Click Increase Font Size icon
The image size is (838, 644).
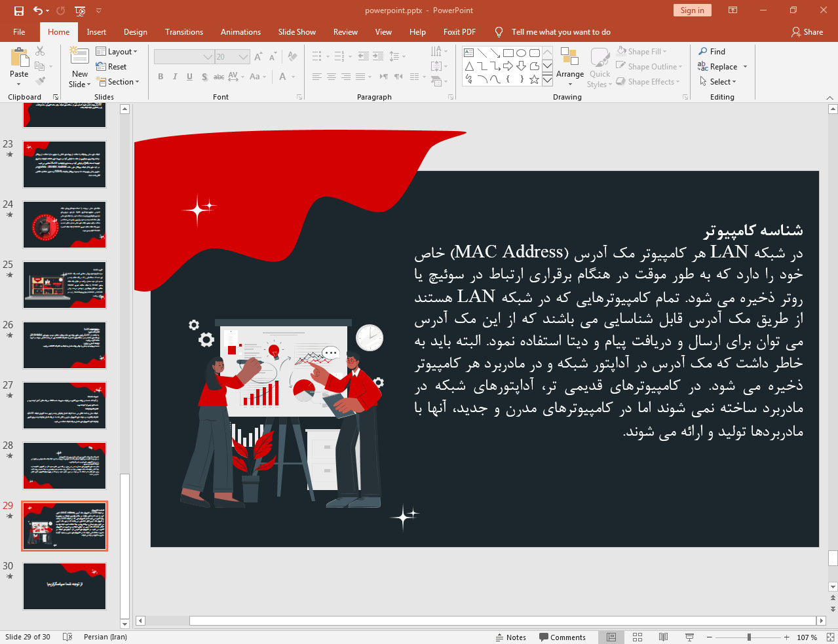[x=258, y=57]
